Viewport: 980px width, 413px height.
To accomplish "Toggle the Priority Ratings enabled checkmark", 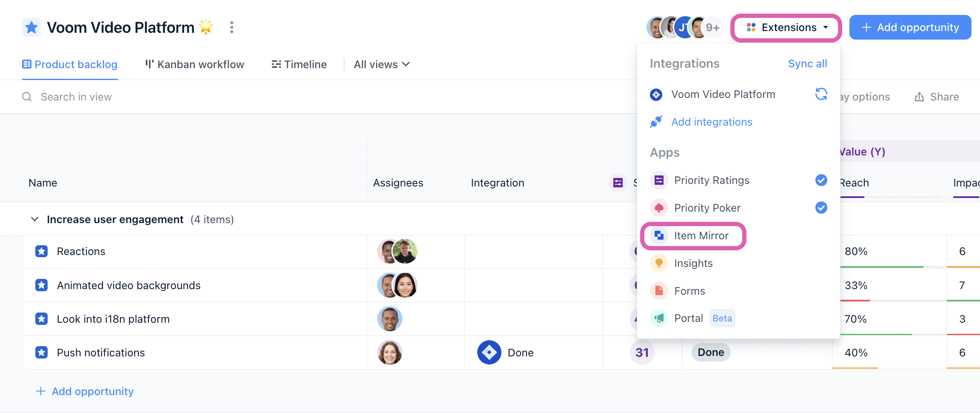I will click(821, 180).
